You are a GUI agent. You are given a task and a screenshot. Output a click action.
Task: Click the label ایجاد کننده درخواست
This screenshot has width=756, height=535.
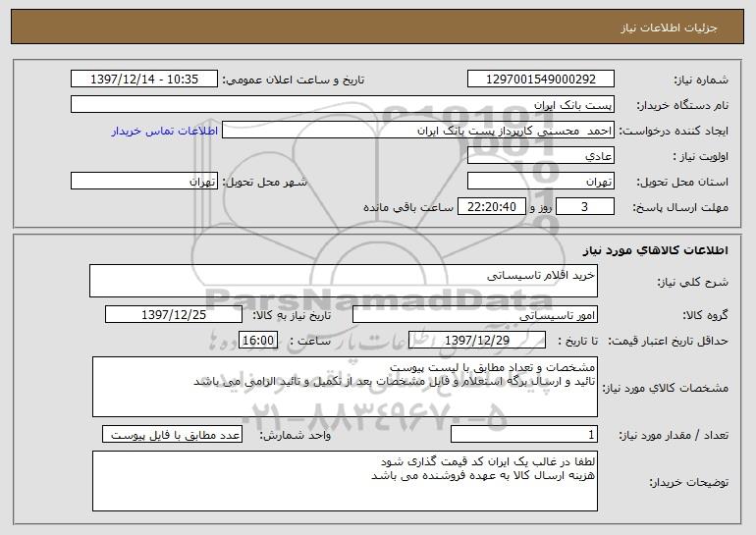point(674,131)
